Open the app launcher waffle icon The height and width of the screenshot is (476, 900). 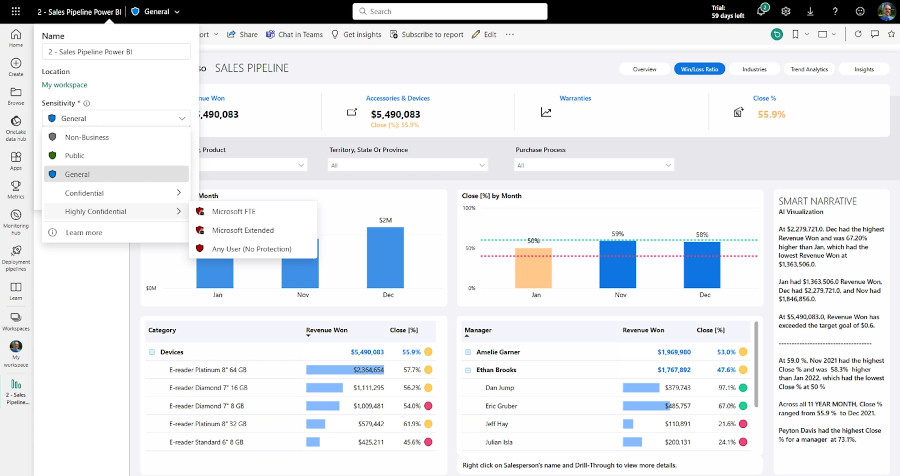click(x=15, y=11)
